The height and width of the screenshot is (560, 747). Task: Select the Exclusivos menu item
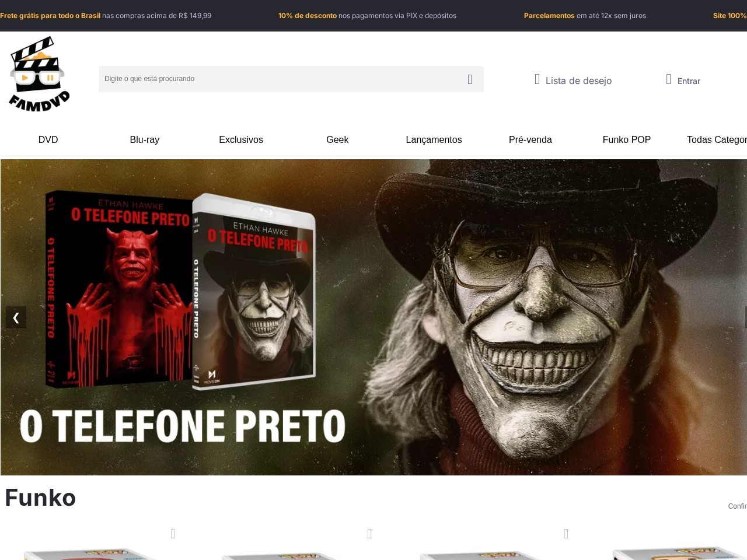pos(241,139)
